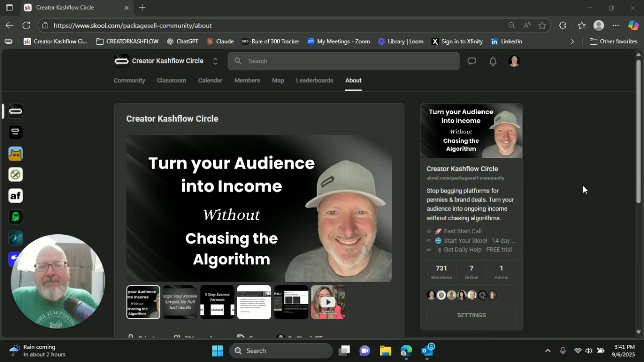Select the Creator Kashflow Circle sidebar group icon
Image resolution: width=644 pixels, height=362 pixels.
point(16,111)
